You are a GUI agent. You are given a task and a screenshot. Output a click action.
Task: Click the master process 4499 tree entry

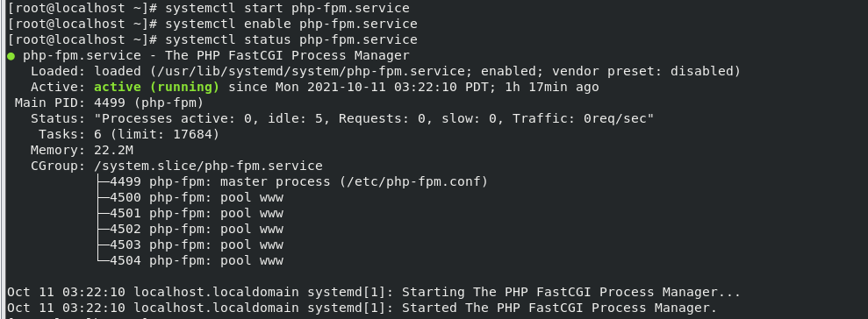click(299, 182)
